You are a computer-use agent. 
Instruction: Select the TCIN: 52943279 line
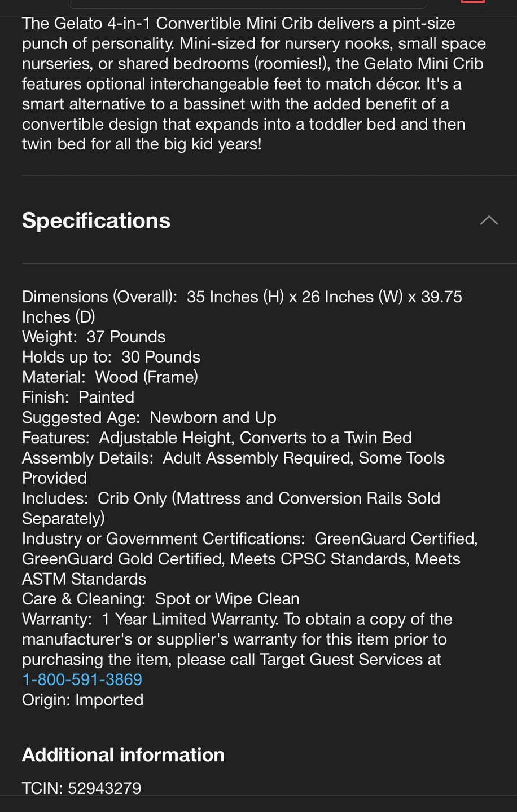(82, 788)
